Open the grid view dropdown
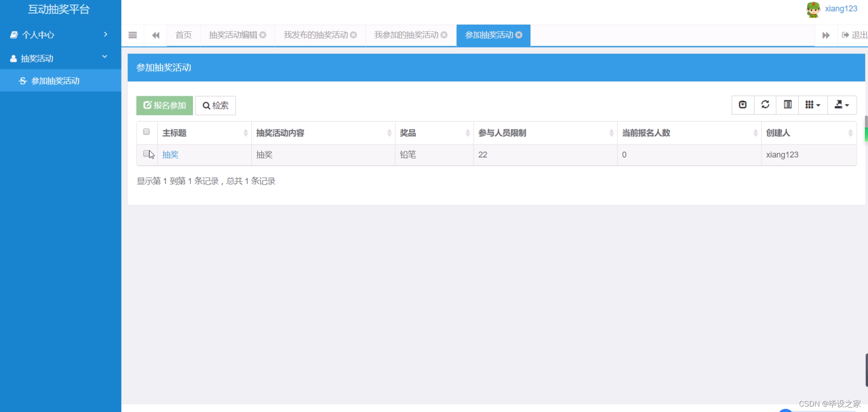 coord(813,105)
